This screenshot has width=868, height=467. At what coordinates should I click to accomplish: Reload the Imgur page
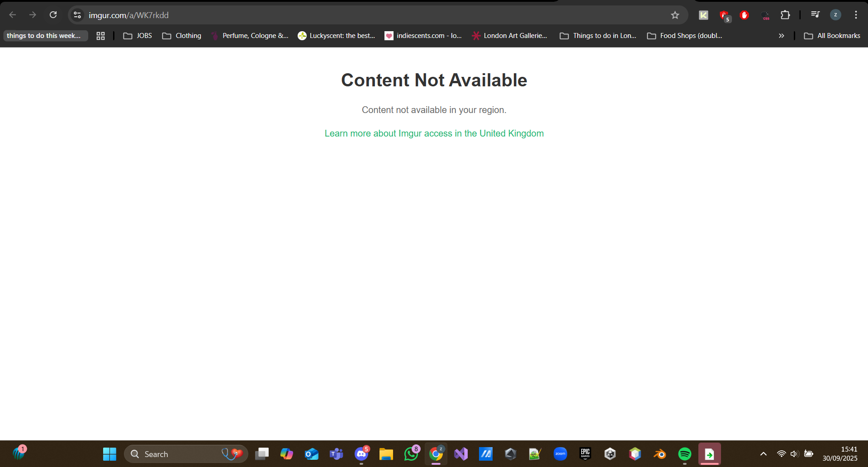pyautogui.click(x=53, y=15)
